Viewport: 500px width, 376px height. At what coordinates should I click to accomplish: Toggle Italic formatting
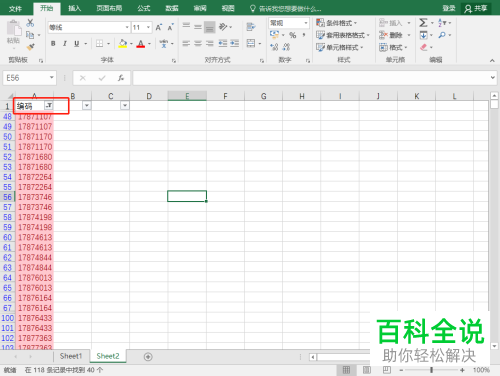(65, 43)
